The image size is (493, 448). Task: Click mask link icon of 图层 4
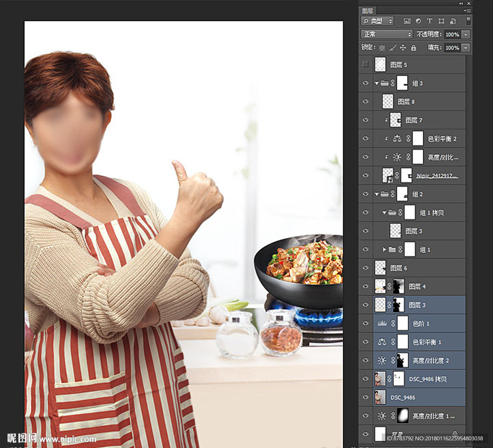tap(389, 286)
